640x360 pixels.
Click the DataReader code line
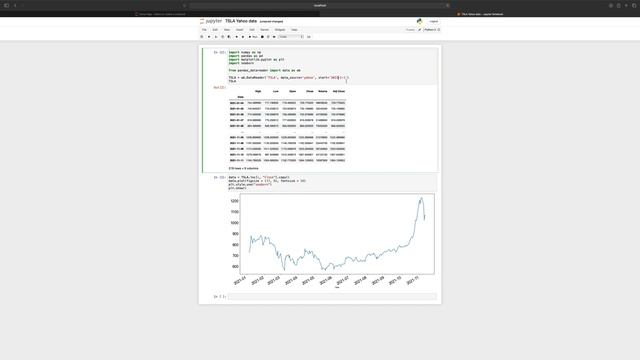pos(288,78)
